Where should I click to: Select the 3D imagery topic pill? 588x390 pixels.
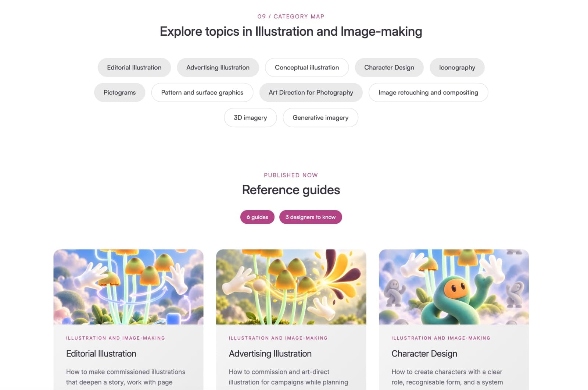(x=250, y=117)
